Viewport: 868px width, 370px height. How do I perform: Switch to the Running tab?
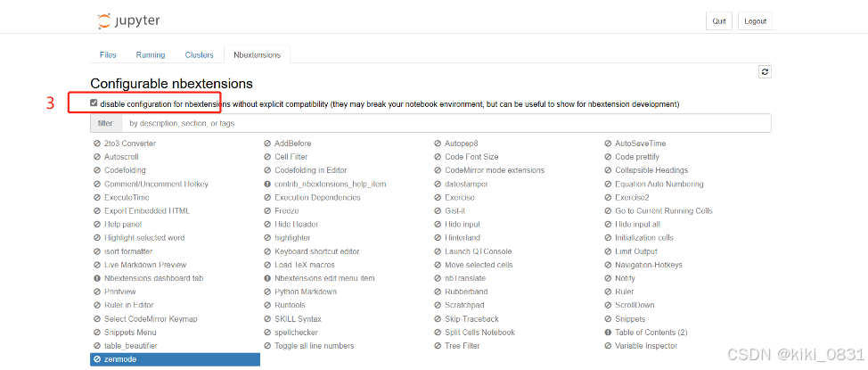pos(151,55)
